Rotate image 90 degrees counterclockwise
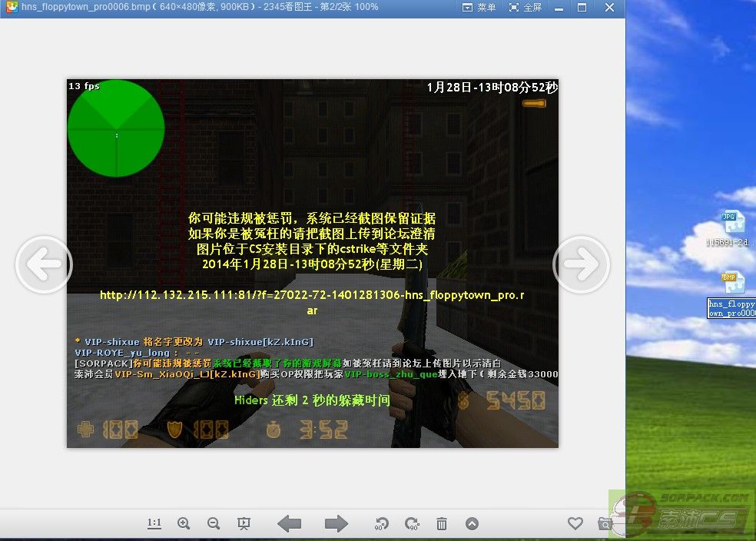Screen dimensions: 756x541 tap(382, 524)
